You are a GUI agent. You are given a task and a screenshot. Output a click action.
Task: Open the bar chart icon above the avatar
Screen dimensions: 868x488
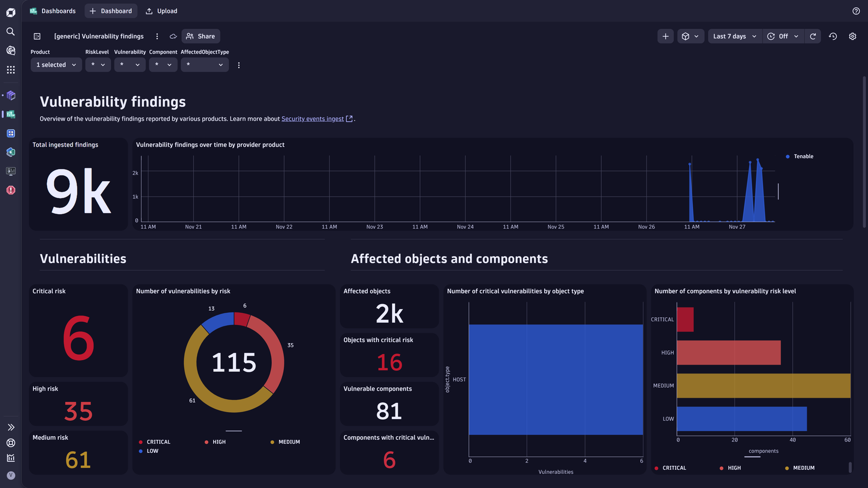point(11,458)
